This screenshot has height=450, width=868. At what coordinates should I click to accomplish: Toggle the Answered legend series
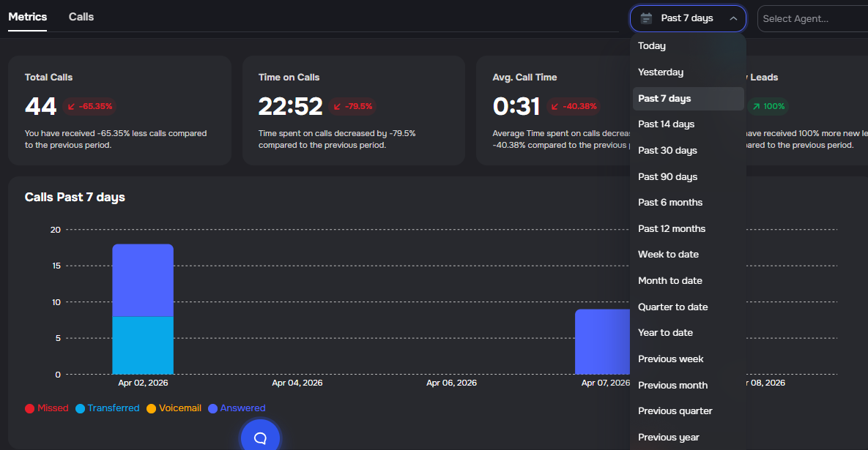click(237, 408)
